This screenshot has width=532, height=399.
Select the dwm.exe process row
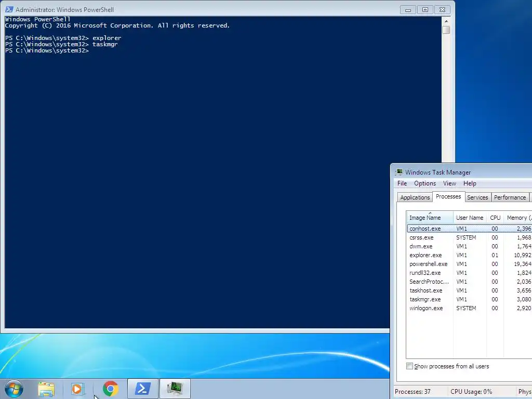pos(469,246)
